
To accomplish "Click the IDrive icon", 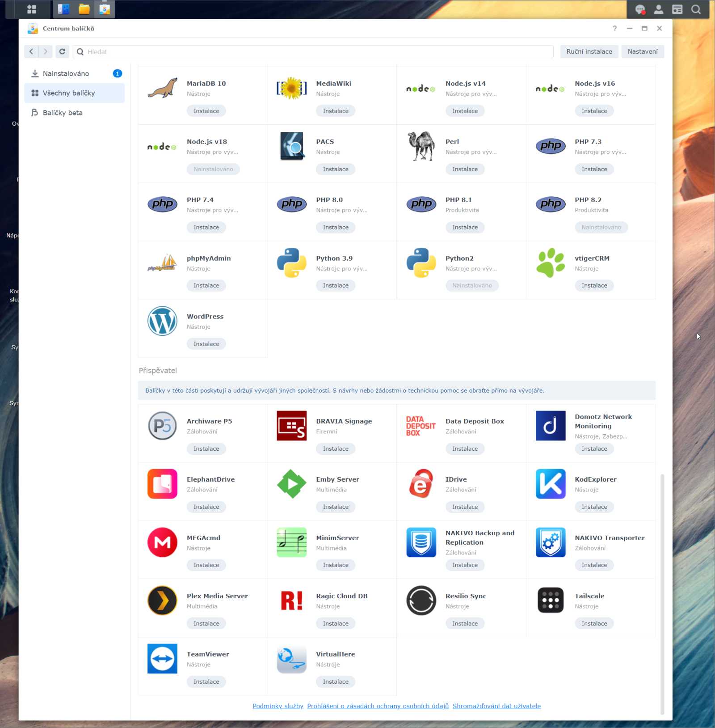I will click(421, 484).
